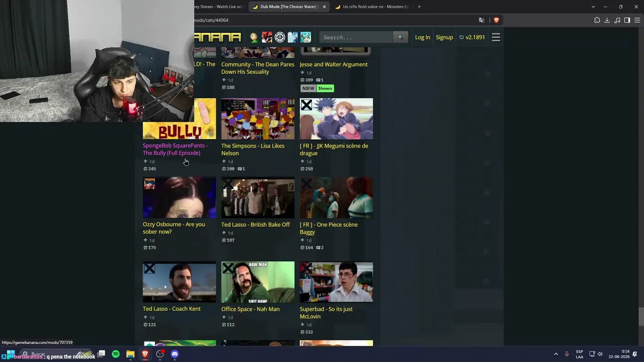Screen dimensions: 644x362
Task: Open the network icon in system tray
Action: click(592, 354)
